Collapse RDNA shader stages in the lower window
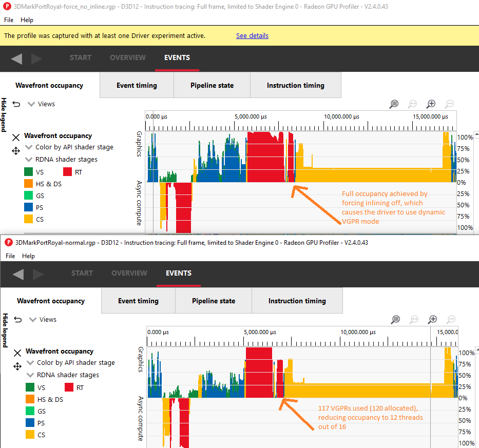 coord(29,375)
